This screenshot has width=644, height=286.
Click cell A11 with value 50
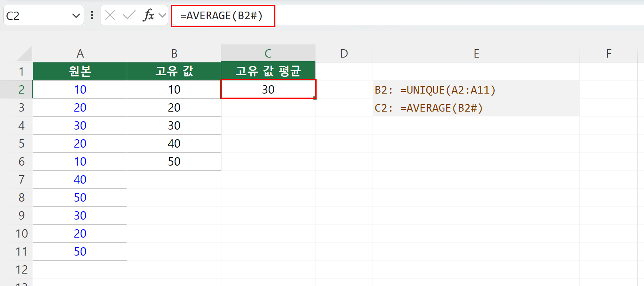[x=80, y=252]
